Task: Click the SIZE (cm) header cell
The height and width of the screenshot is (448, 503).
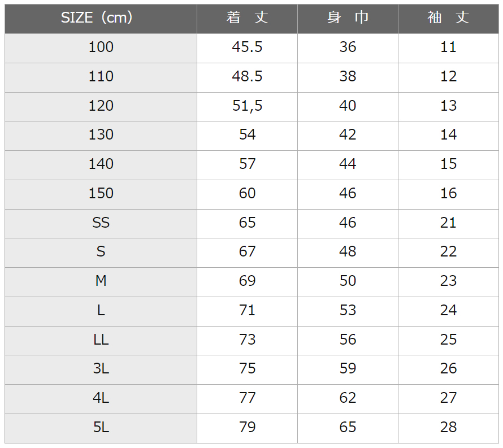Action: coord(101,19)
